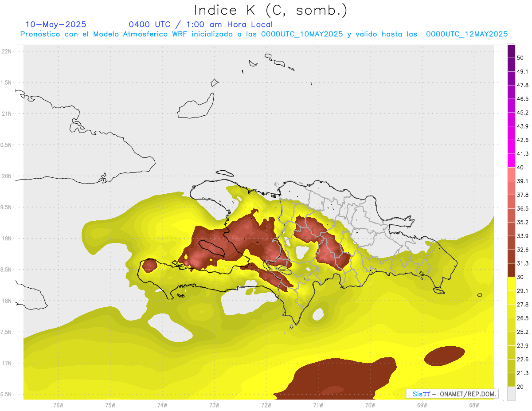The image size is (532, 411).
Task: Click the '22N' latitude label
Action: tap(7, 51)
